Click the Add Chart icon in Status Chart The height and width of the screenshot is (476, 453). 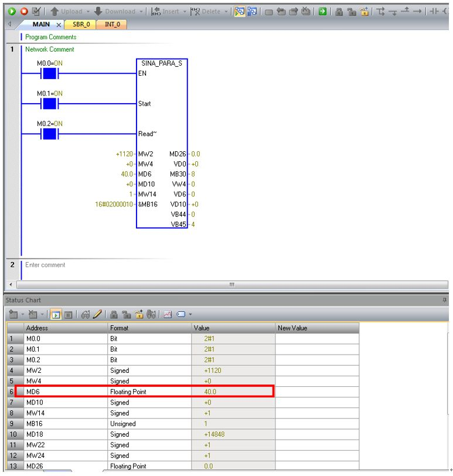tap(13, 314)
